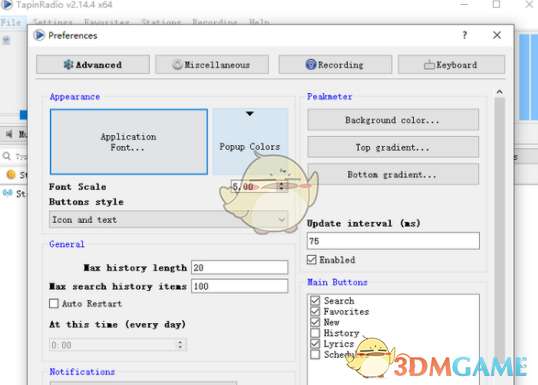This screenshot has width=538, height=385.
Task: Minimize the TapinRadio window
Action: tap(464, 4)
